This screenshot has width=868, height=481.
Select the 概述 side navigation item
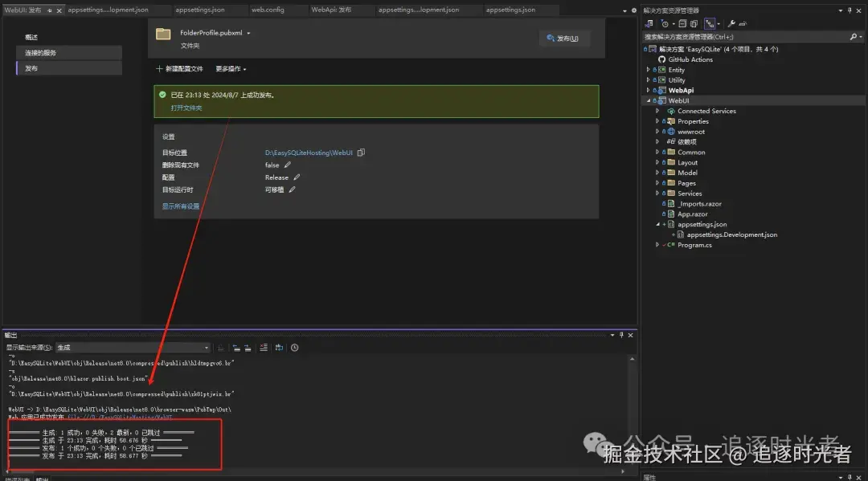tap(31, 37)
